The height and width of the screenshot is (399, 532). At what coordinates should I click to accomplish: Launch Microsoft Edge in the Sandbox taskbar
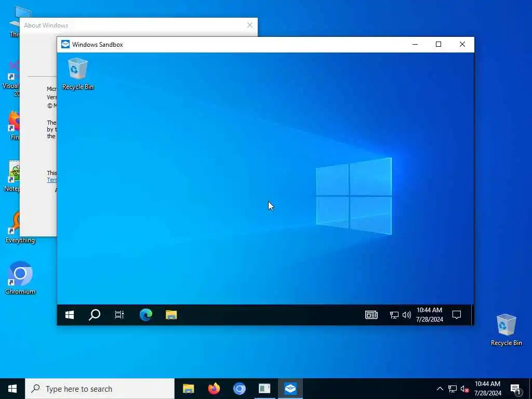tap(146, 315)
